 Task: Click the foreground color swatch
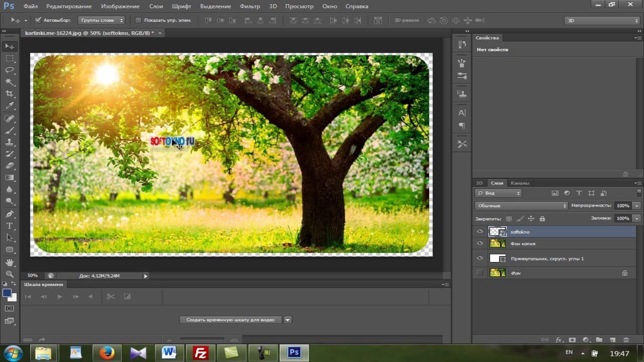tap(7, 293)
